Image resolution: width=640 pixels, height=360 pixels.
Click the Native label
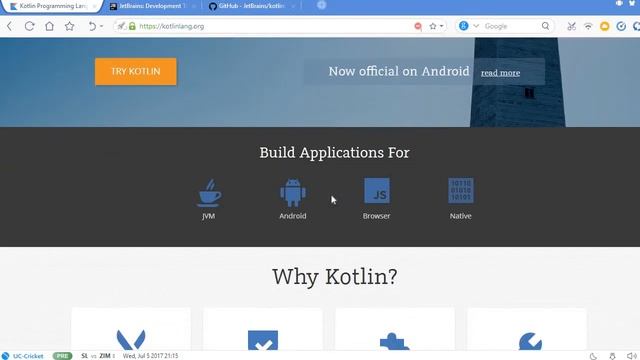(x=460, y=216)
